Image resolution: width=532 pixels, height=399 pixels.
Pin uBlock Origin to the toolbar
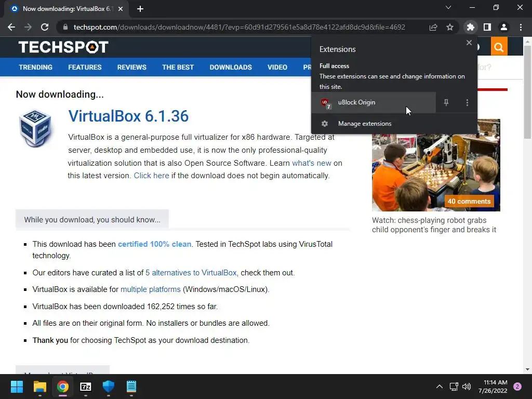coord(446,102)
